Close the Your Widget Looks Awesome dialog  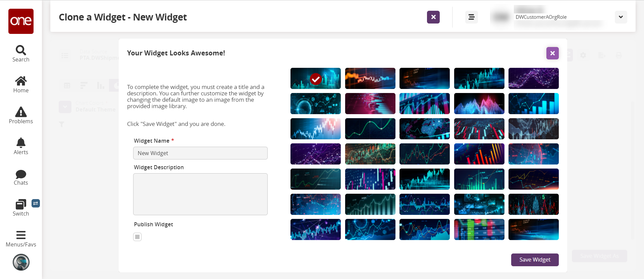(x=552, y=53)
